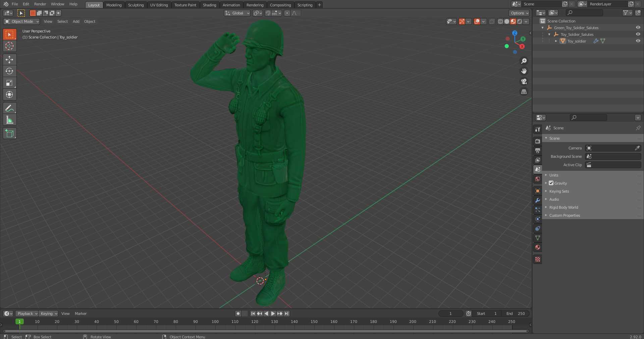Image resolution: width=644 pixels, height=339 pixels.
Task: Open the Physics properties tab
Action: 538,219
